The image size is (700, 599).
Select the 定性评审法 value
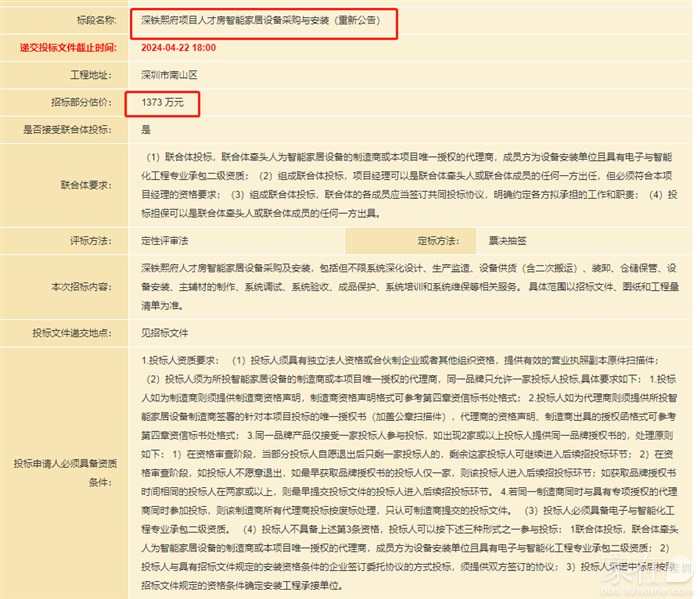pyautogui.click(x=165, y=240)
